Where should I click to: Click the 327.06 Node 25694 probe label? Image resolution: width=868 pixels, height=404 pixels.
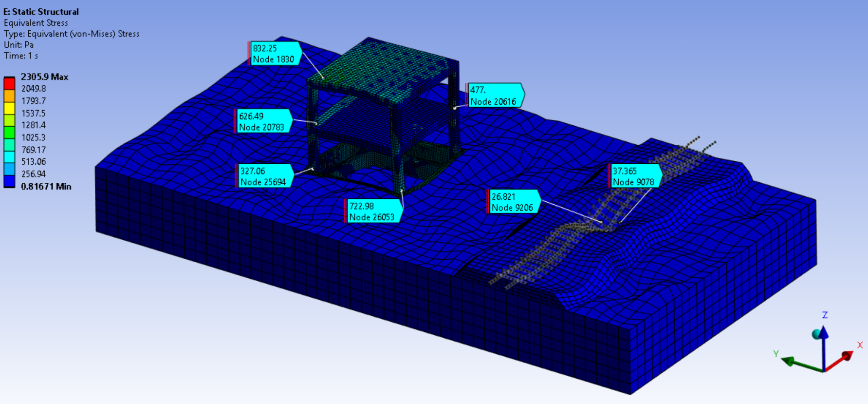265,176
